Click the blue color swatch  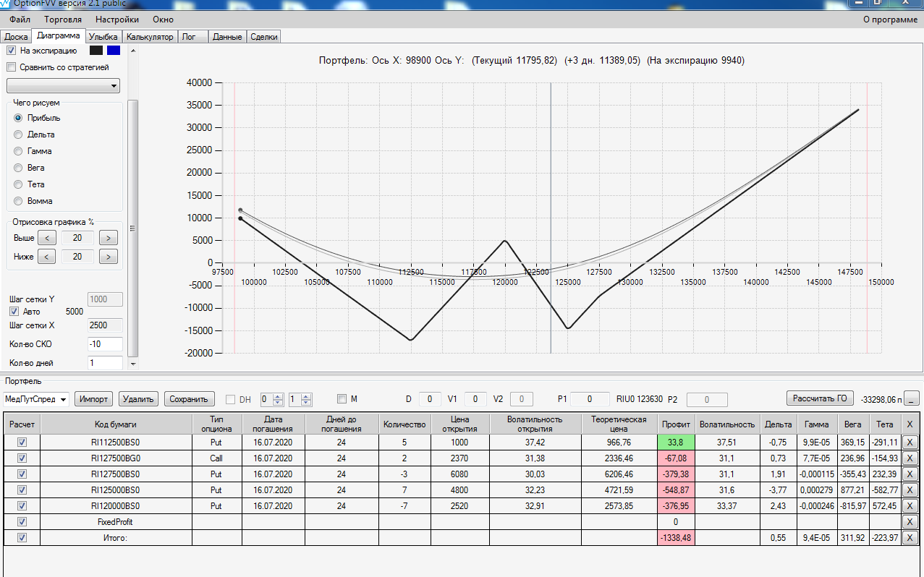click(114, 51)
